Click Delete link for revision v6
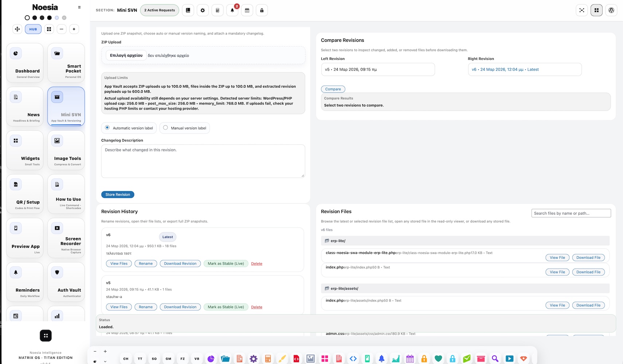 click(x=256, y=264)
